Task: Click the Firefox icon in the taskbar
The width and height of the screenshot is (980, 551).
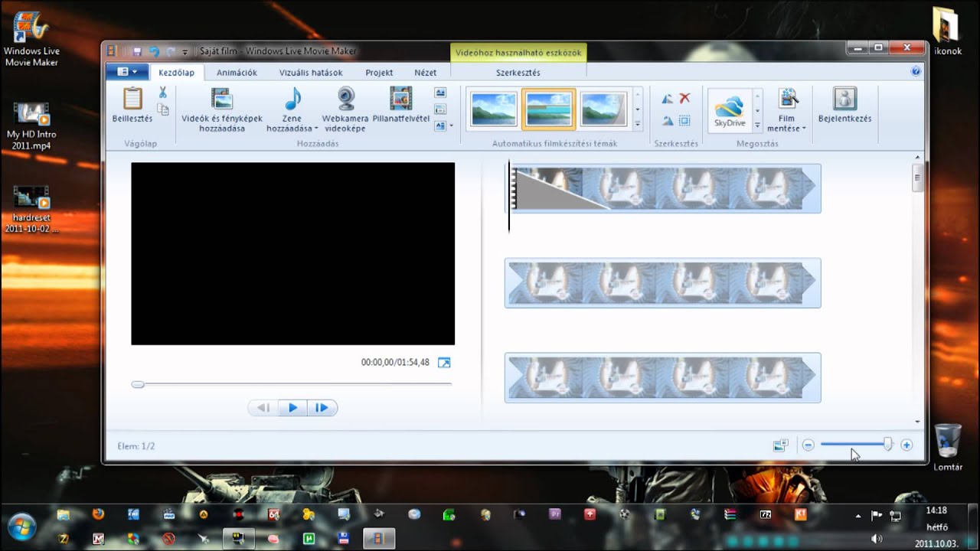Action: point(98,514)
